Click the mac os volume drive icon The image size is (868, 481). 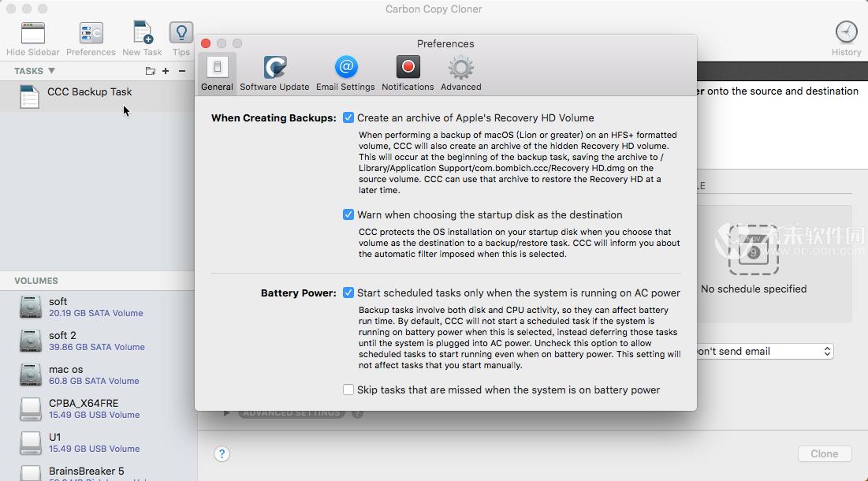[x=31, y=375]
